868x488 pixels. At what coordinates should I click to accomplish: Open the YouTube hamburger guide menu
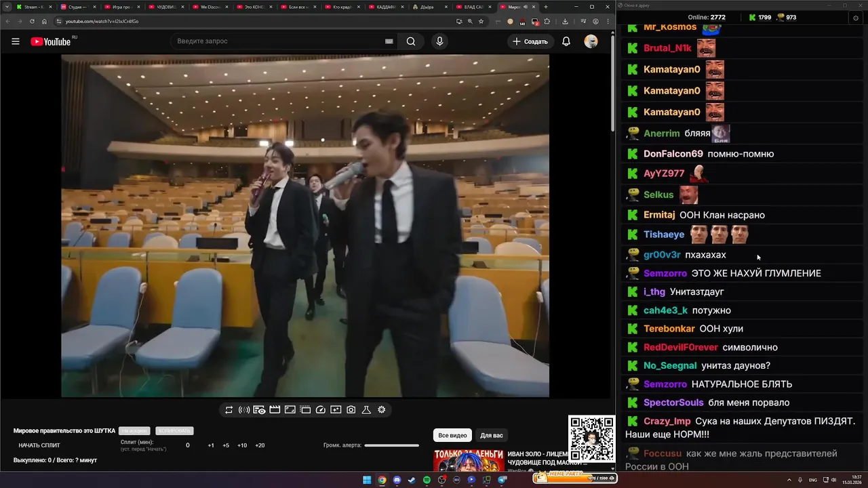[x=16, y=41]
